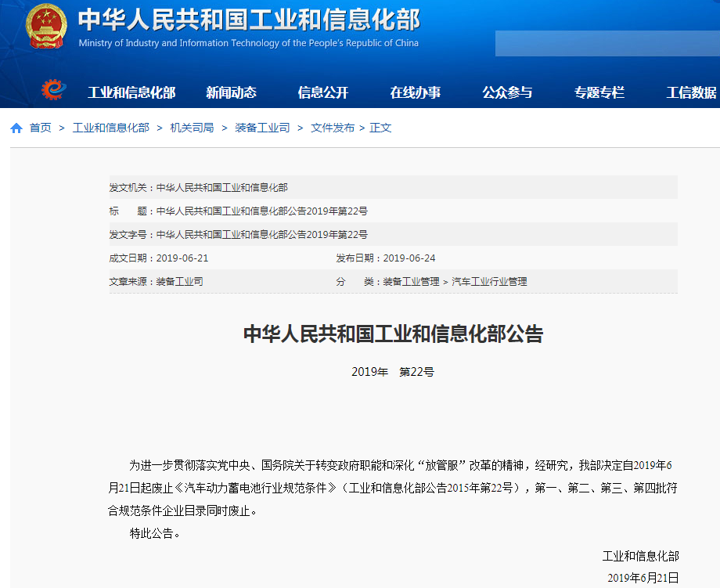Follow the 工业和信息化部 breadcrumb link
The image size is (720, 588).
pos(111,128)
